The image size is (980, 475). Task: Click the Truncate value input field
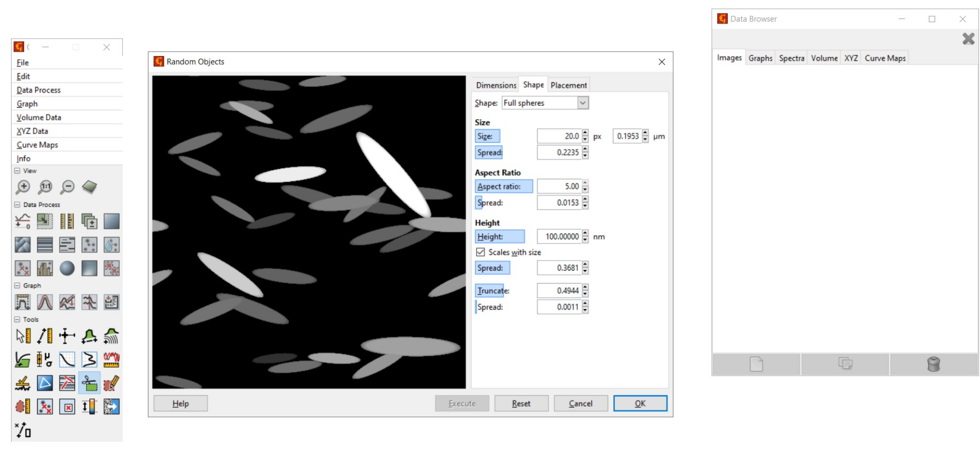pos(559,291)
